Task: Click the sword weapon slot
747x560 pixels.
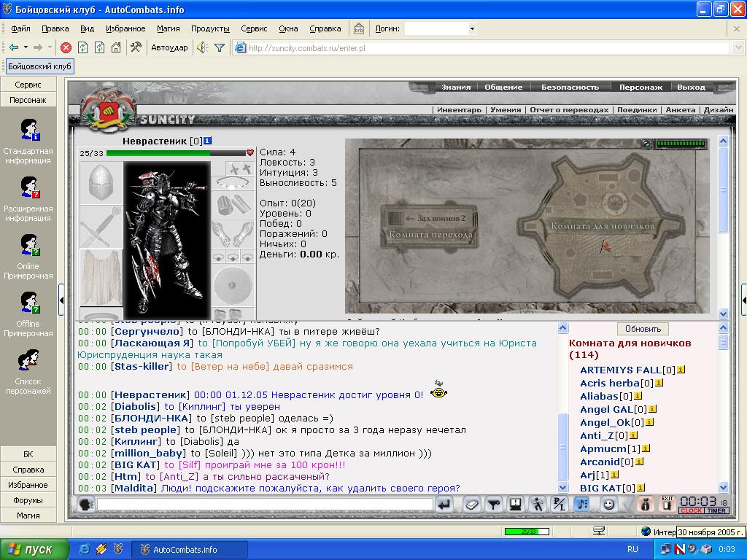Action: coord(101,227)
